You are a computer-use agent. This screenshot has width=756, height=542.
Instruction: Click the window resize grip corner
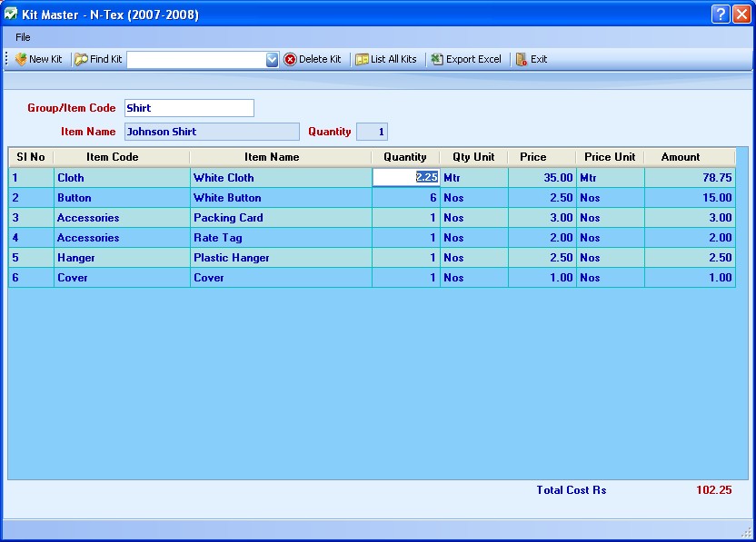746,532
